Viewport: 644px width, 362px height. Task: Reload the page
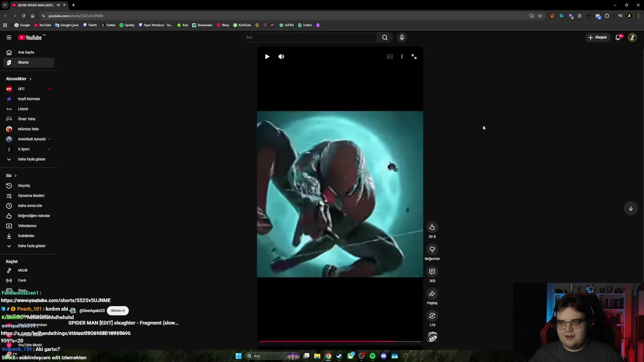pyautogui.click(x=23, y=16)
